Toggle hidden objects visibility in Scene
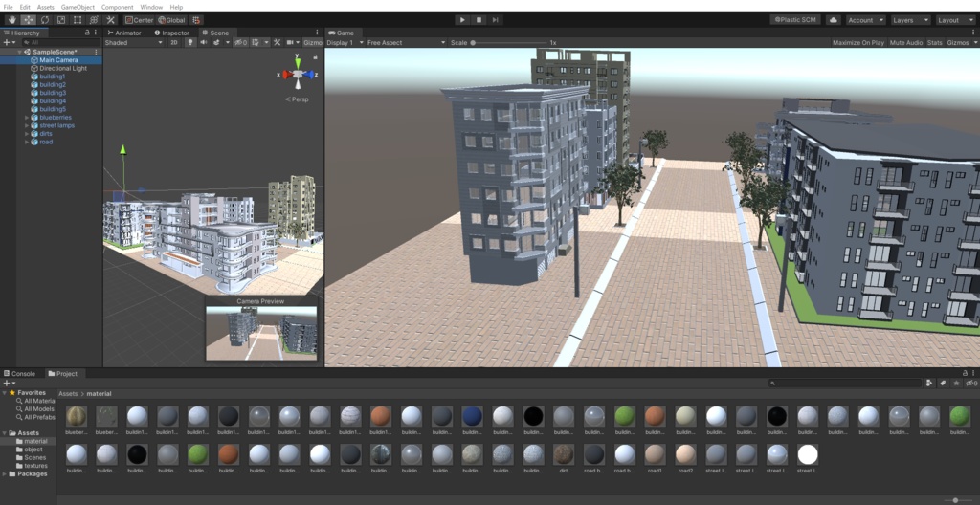 240,42
